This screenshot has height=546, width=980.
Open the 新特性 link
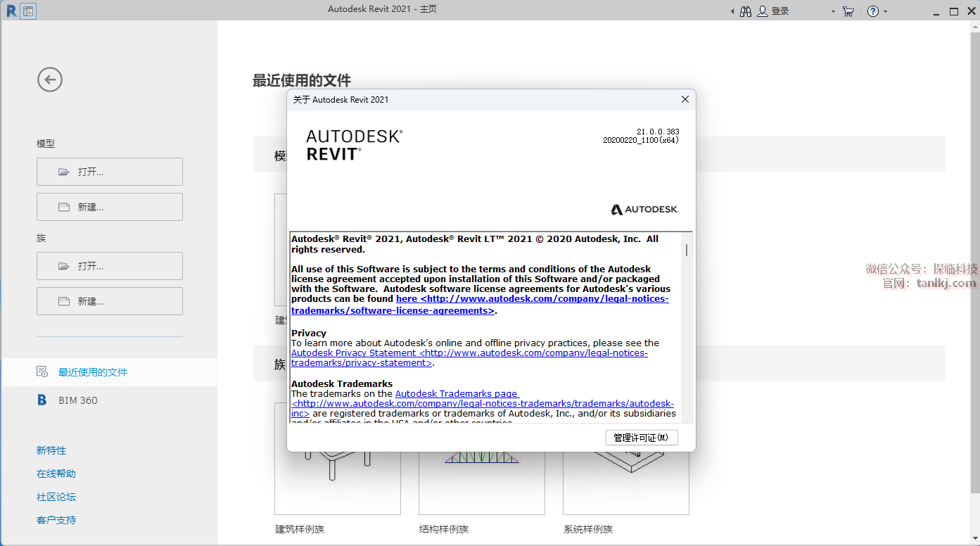51,450
